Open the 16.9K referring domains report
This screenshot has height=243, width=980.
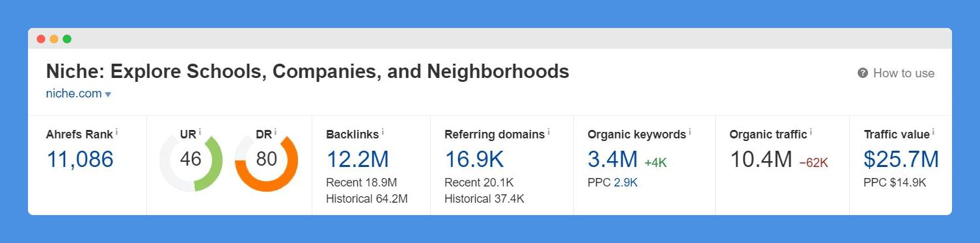pyautogui.click(x=474, y=159)
